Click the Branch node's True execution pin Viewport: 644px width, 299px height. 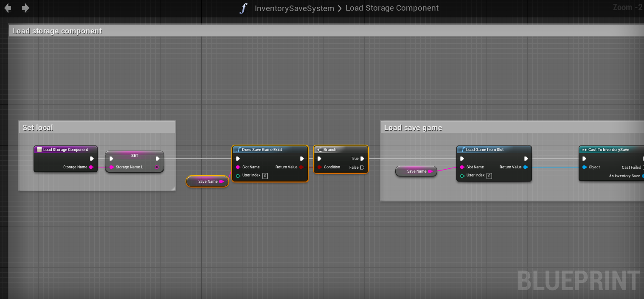point(362,159)
